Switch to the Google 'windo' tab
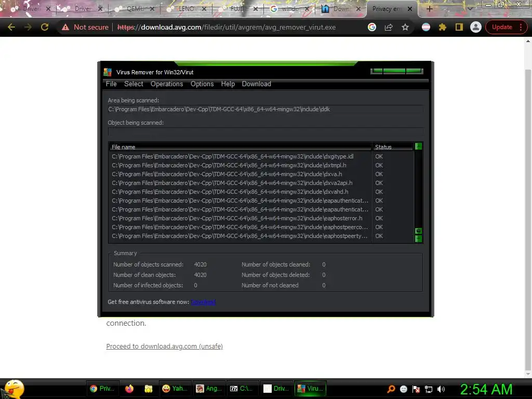The height and width of the screenshot is (399, 532). [x=289, y=9]
